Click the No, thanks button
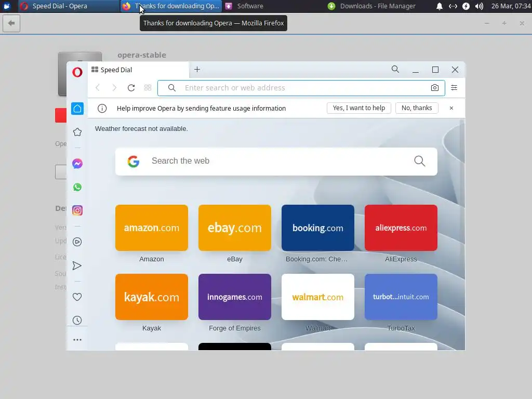Screen dimensions: 532x399 417,108
